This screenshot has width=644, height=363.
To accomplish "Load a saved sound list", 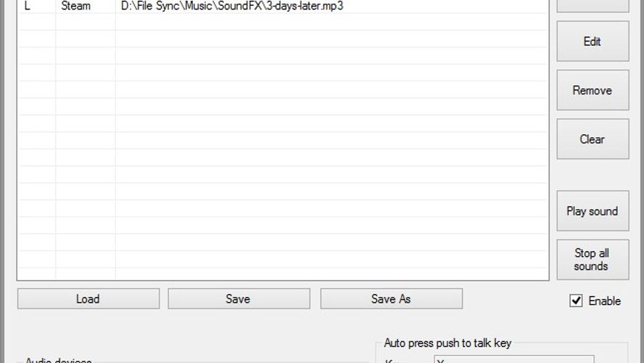I will click(x=88, y=298).
